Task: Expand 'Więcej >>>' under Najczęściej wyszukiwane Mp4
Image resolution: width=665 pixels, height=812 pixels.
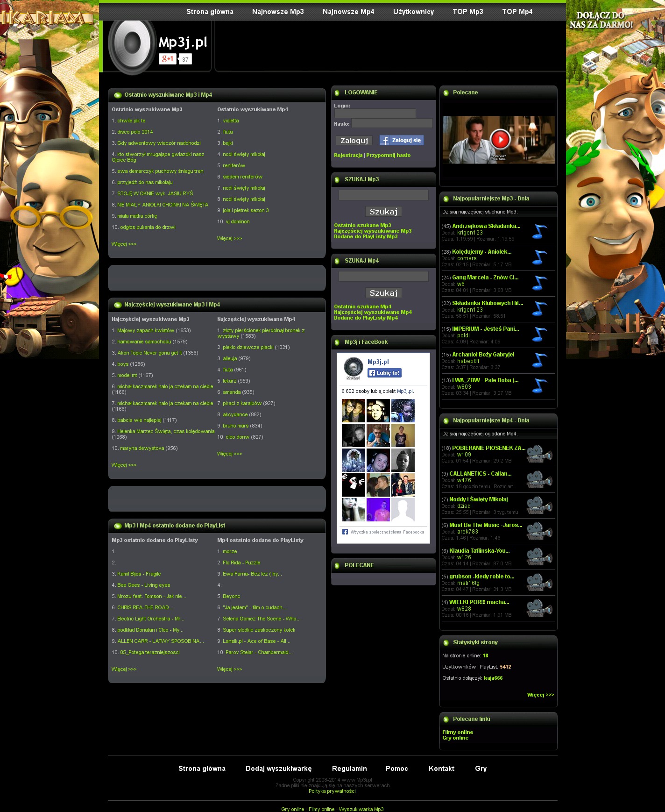Action: coord(229,454)
